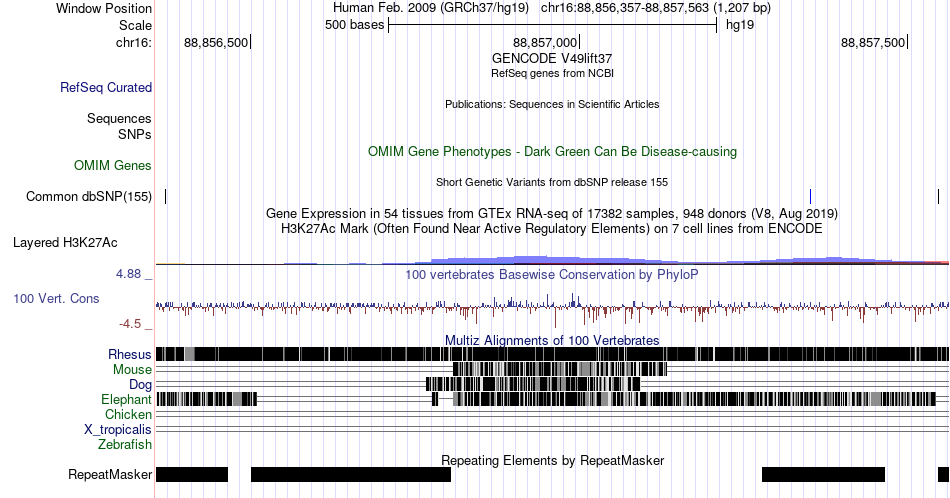Click the 4.88 PhyloP upper scale value
The height and width of the screenshot is (498, 950).
click(x=128, y=274)
